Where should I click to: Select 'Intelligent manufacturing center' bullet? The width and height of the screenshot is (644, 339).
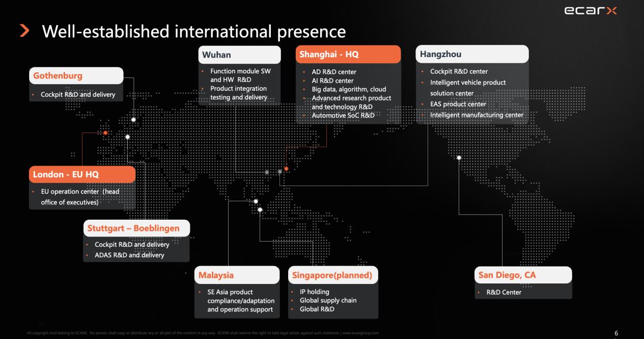(x=477, y=115)
